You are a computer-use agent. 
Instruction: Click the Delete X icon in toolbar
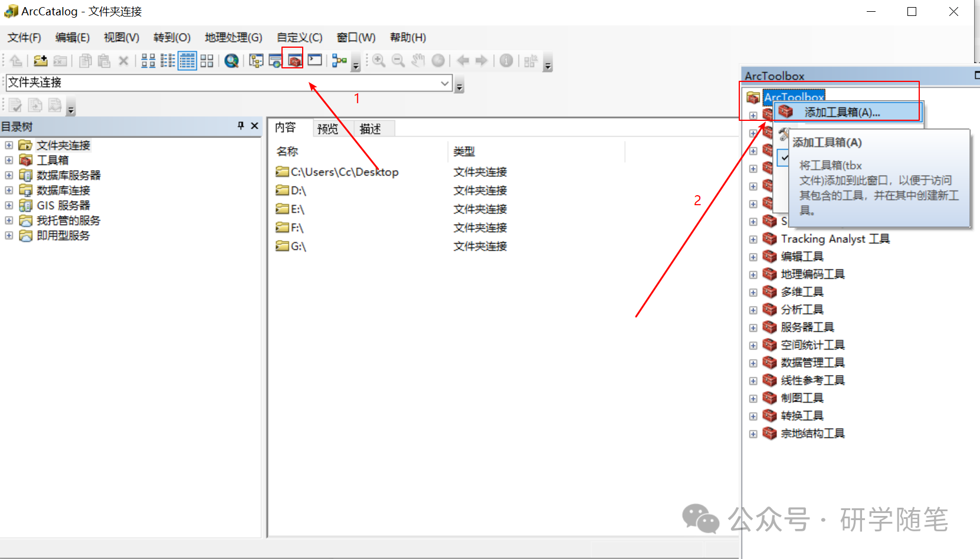pyautogui.click(x=123, y=60)
